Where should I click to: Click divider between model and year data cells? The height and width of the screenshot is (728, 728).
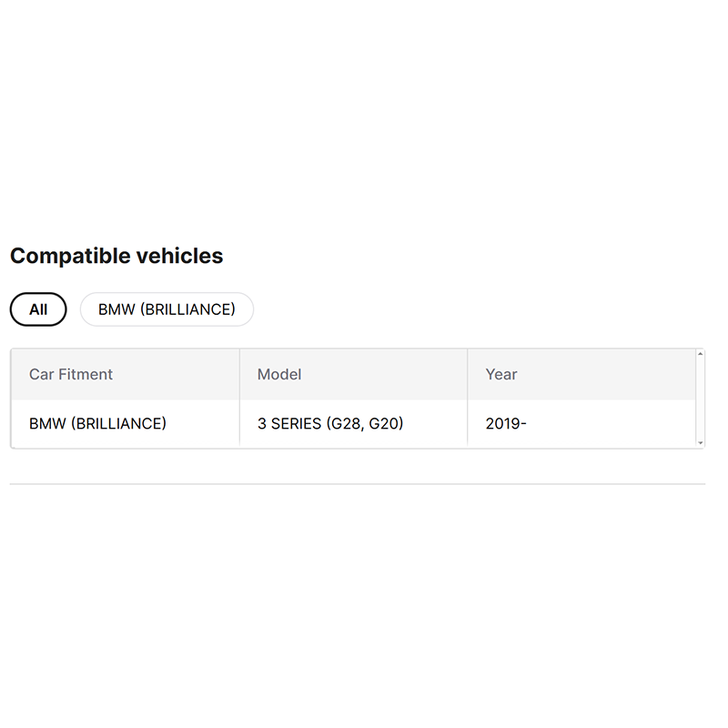468,423
